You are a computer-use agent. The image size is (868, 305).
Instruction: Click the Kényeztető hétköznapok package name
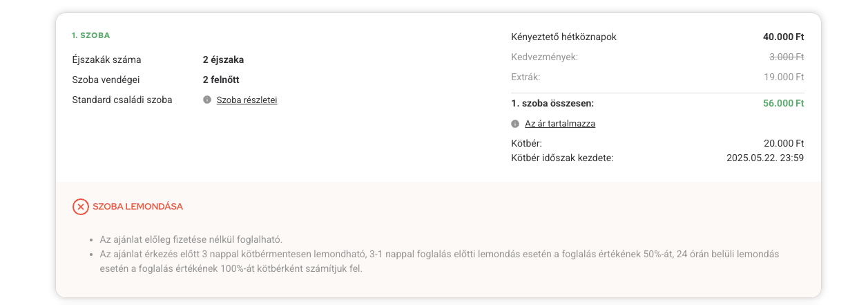(563, 37)
